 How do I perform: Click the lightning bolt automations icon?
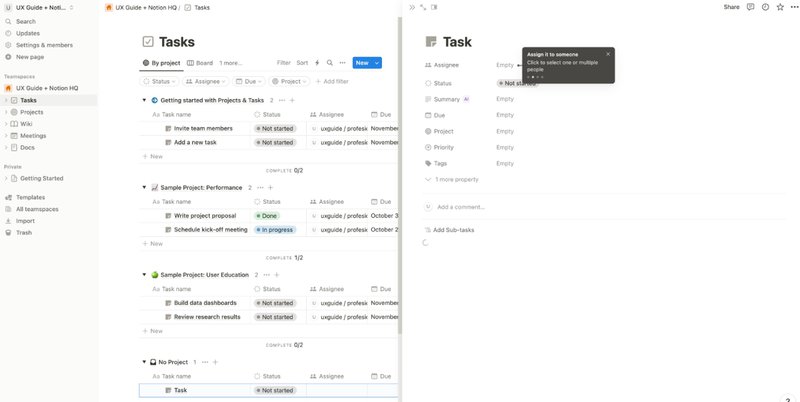(317, 63)
